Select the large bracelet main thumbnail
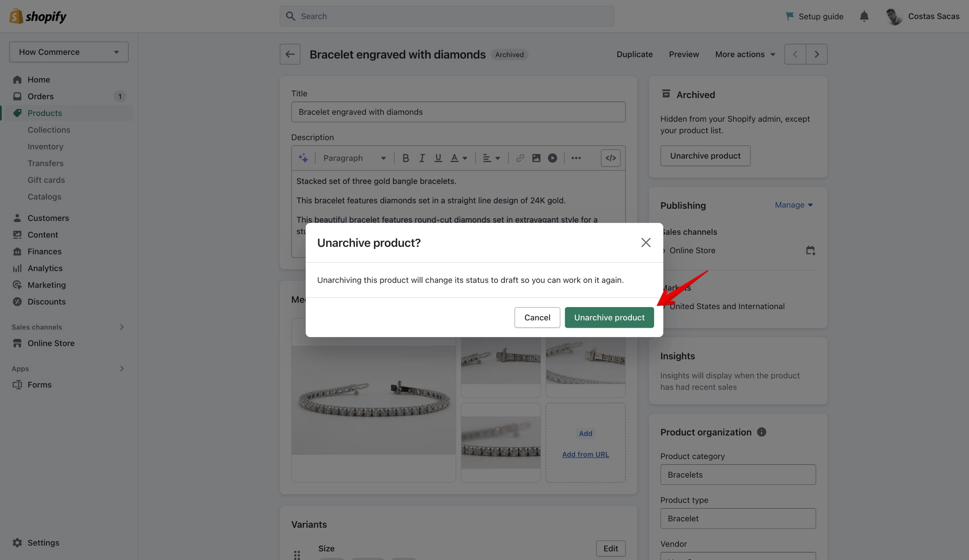Screen dimensions: 969x560 [x=373, y=400]
